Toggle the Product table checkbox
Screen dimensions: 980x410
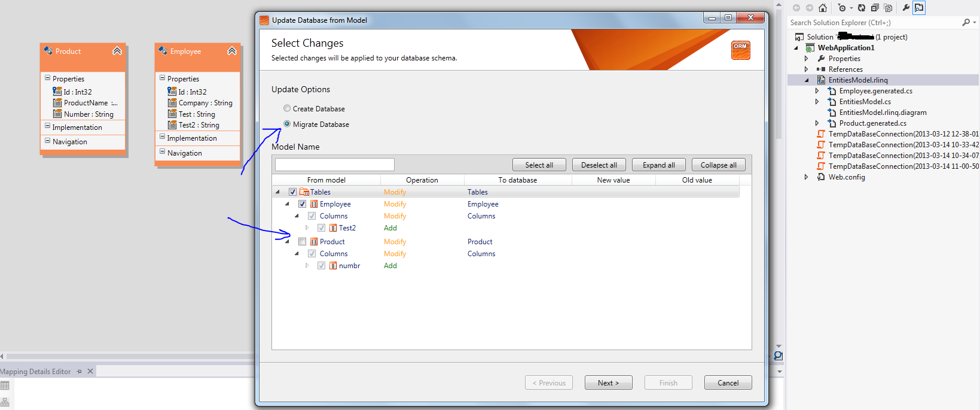[x=302, y=242]
